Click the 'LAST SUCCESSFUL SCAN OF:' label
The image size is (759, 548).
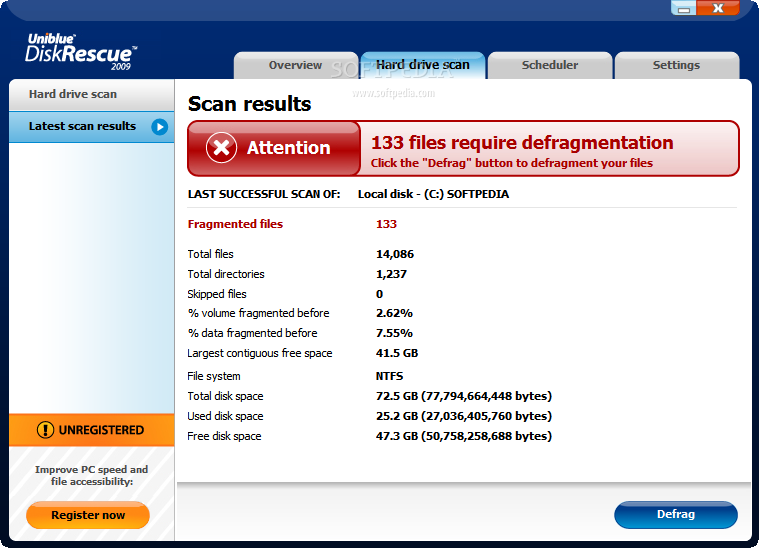pyautogui.click(x=264, y=194)
